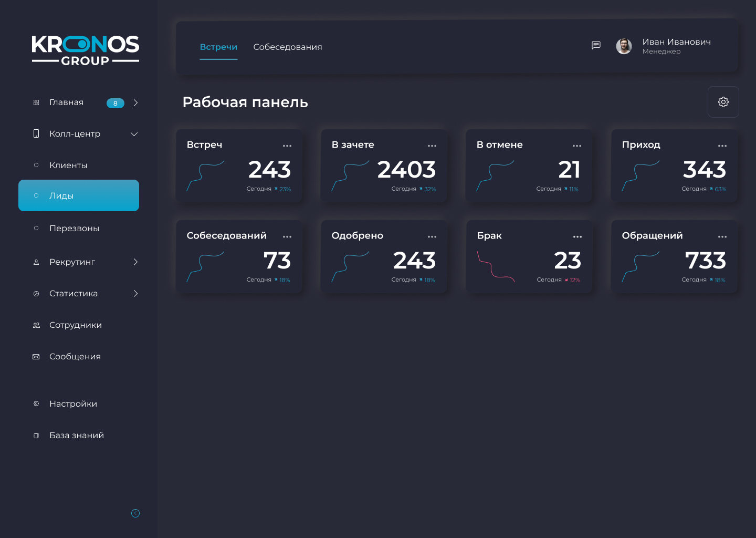Click the Брак value 23
756x538 pixels.
568,261
